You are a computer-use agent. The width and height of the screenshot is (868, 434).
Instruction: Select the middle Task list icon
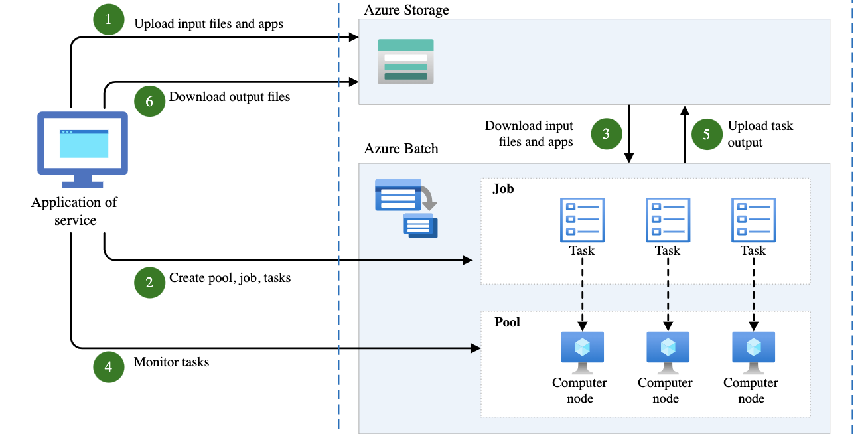coord(668,220)
